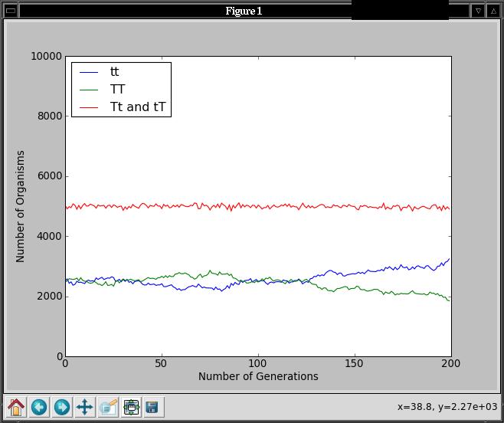
Task: Go back to the previous view
Action: coord(39,407)
